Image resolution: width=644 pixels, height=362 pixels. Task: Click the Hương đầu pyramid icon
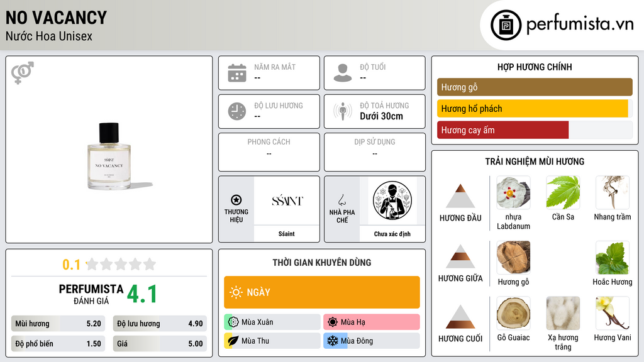[460, 196]
